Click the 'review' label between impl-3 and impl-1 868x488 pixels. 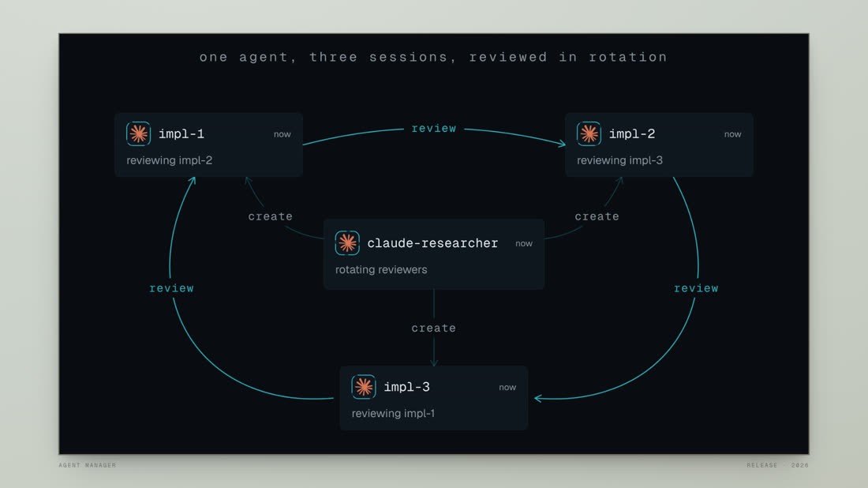(x=171, y=288)
